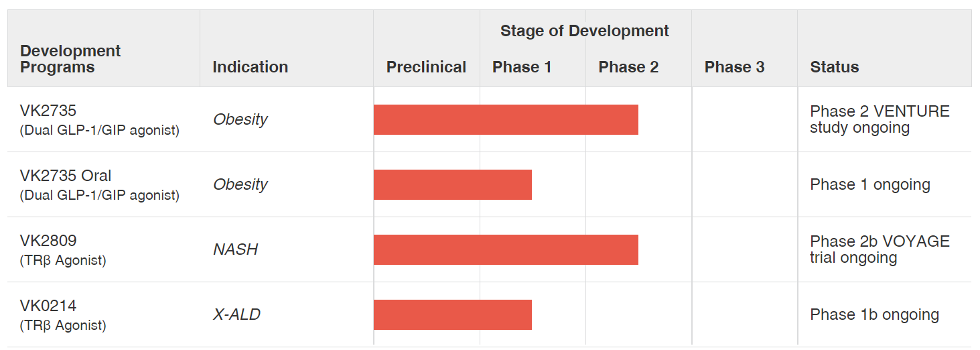The image size is (980, 350).
Task: Click the VK2735 Oral program name
Action: click(66, 176)
